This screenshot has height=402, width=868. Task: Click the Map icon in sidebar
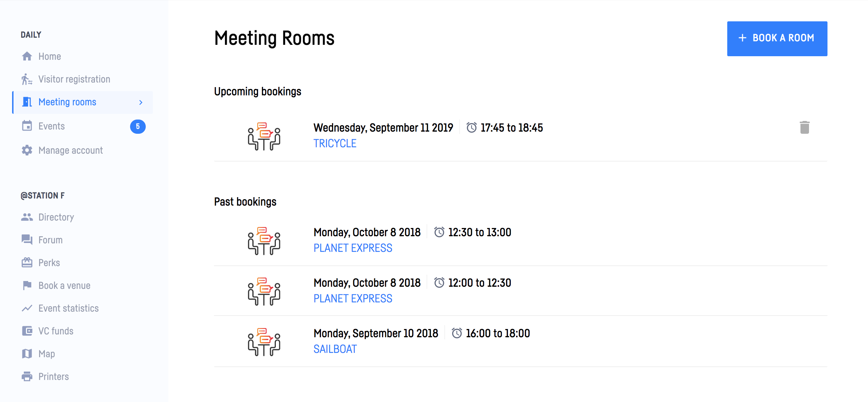point(27,354)
